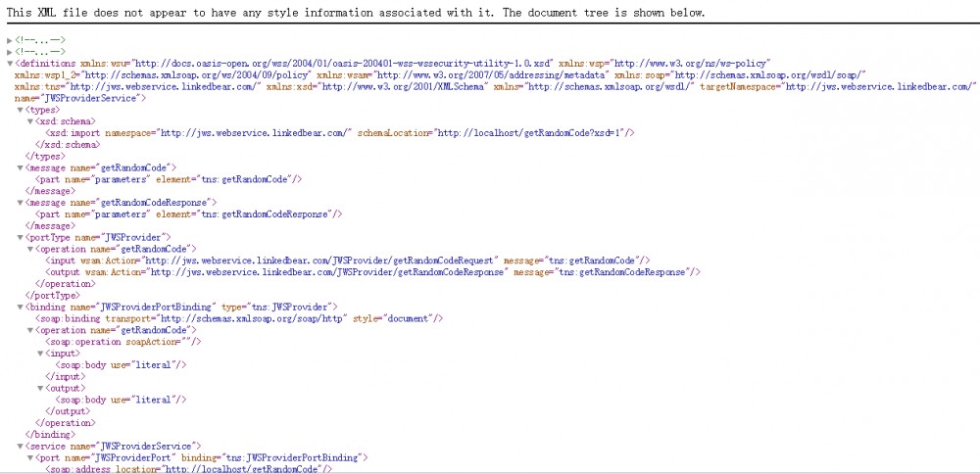Collapse the output element in binding
Image resolution: width=980 pixels, height=474 pixels.
pos(40,389)
